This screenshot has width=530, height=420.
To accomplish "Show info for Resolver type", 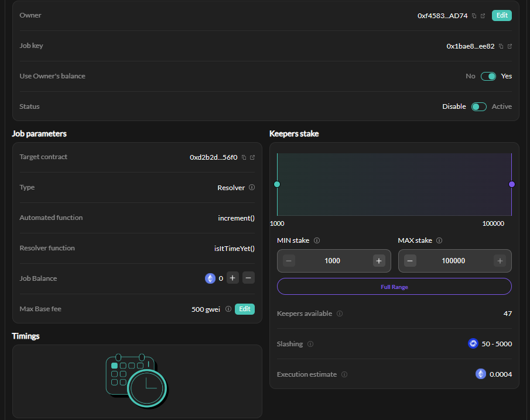I will click(252, 188).
